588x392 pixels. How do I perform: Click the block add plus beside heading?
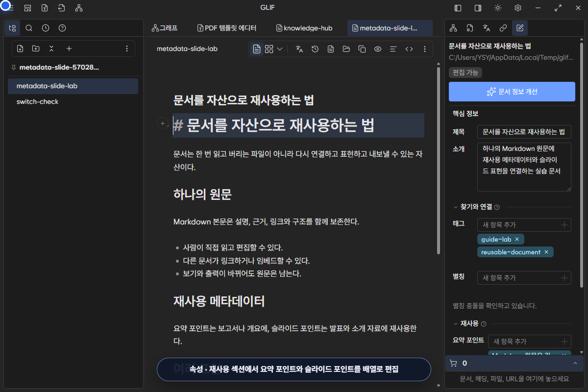pyautogui.click(x=163, y=124)
